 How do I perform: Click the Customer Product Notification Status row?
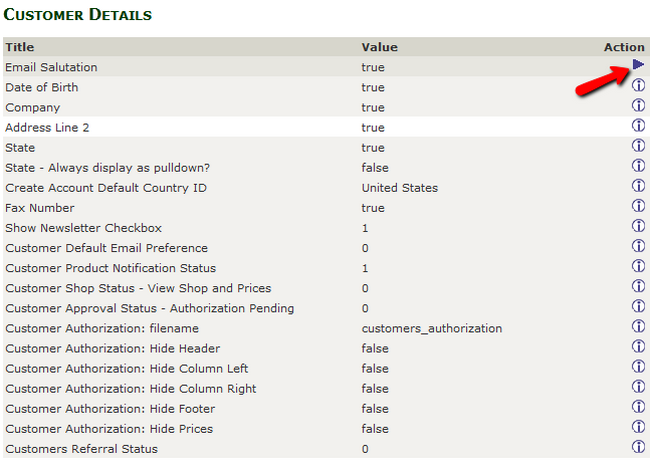110,268
